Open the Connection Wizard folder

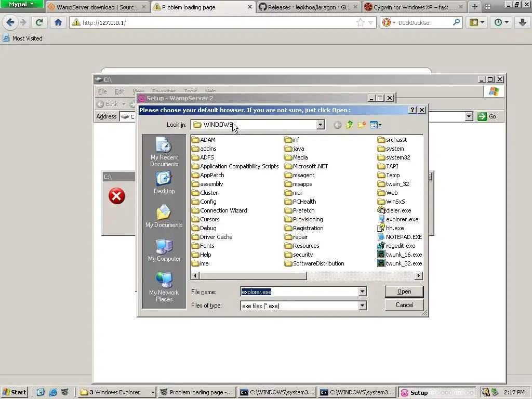click(x=219, y=210)
